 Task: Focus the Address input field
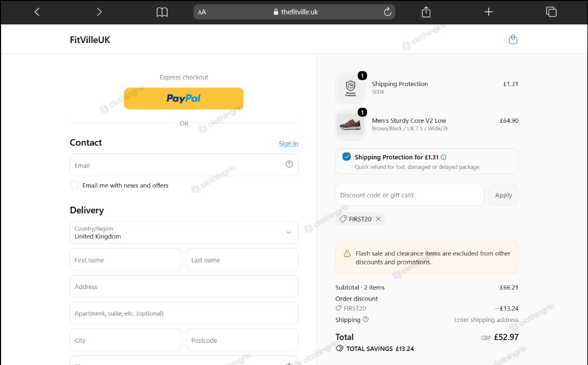184,286
